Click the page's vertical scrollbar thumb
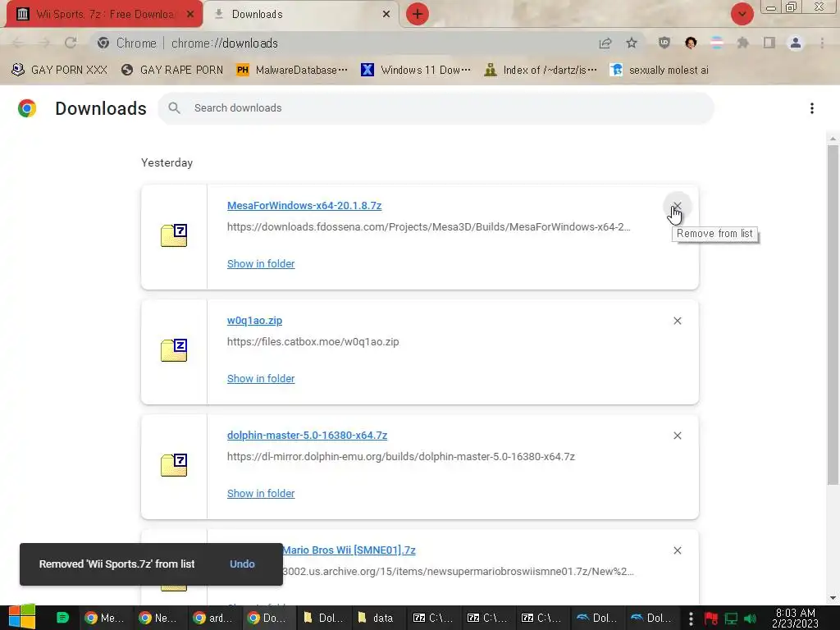Image resolution: width=840 pixels, height=630 pixels. click(833, 314)
